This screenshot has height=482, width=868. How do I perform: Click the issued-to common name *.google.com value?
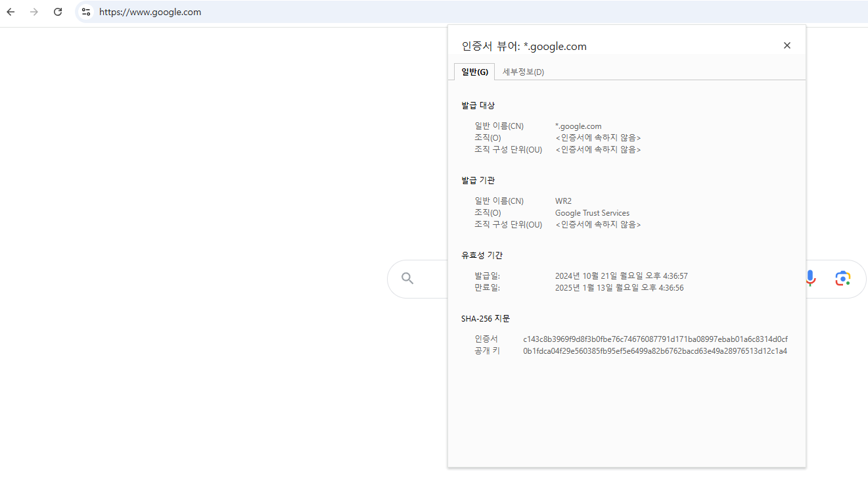click(x=578, y=126)
